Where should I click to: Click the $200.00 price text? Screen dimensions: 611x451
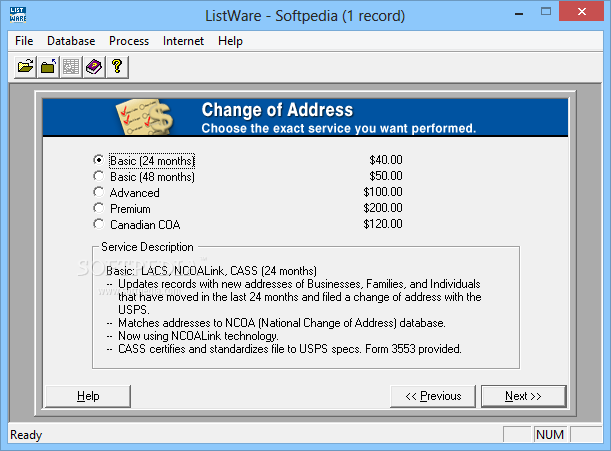click(x=383, y=208)
